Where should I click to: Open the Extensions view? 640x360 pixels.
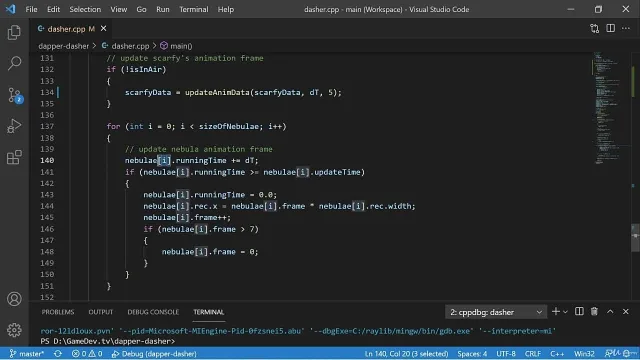(14, 157)
